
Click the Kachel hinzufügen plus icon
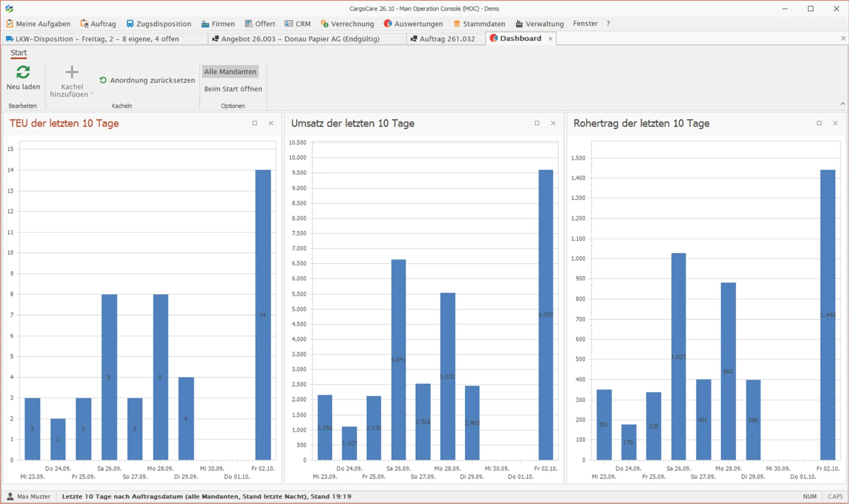[x=72, y=72]
